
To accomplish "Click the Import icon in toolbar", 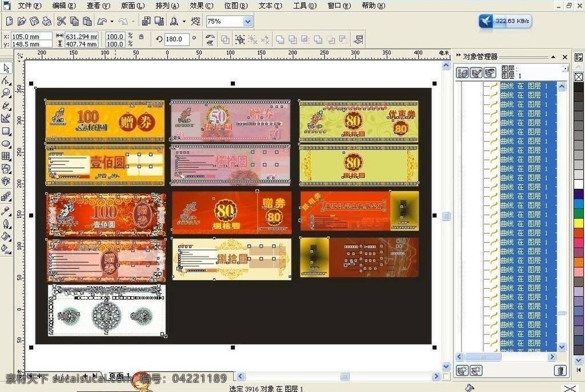I will [x=146, y=21].
